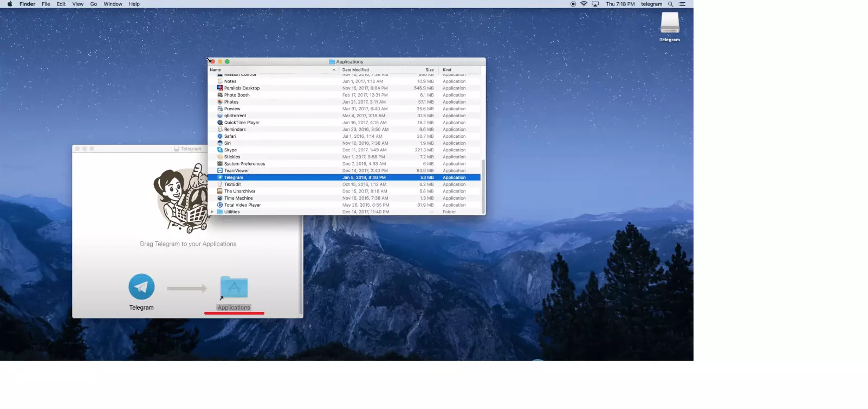Click the Stickies app icon

coord(220,157)
